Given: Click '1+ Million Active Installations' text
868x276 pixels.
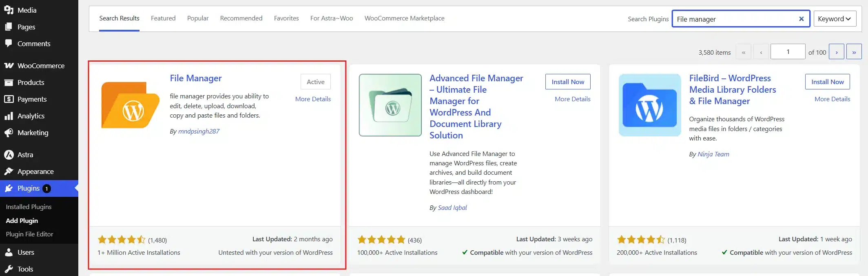Looking at the screenshot, I should pos(139,252).
